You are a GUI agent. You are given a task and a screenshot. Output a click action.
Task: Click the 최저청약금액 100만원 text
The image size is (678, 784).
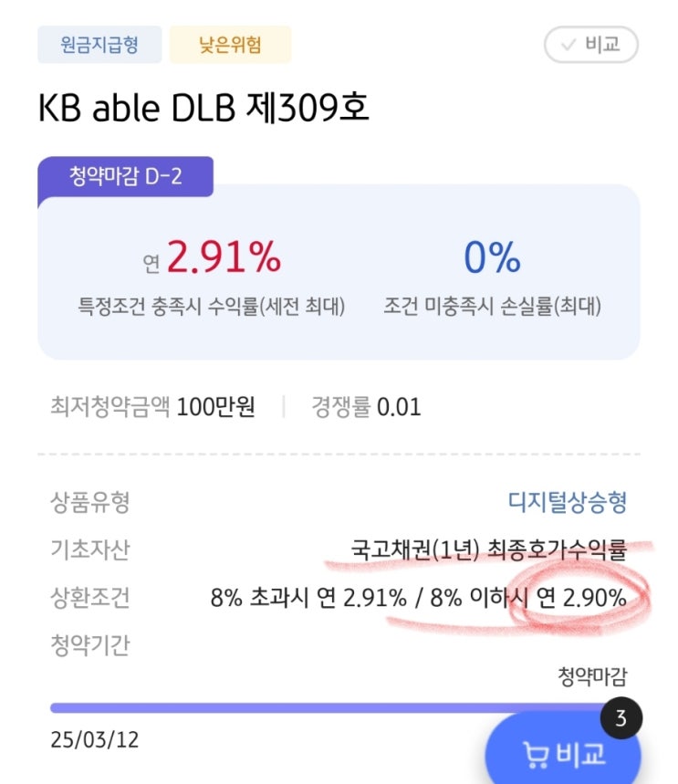152,407
